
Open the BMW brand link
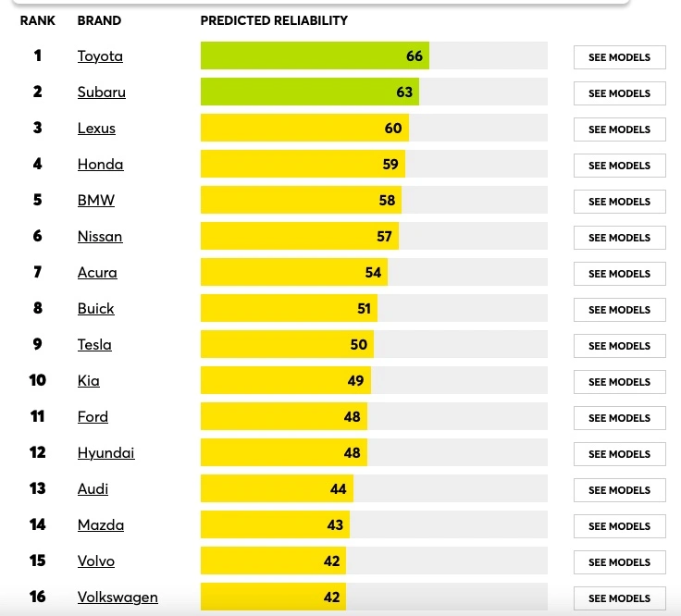pos(96,201)
